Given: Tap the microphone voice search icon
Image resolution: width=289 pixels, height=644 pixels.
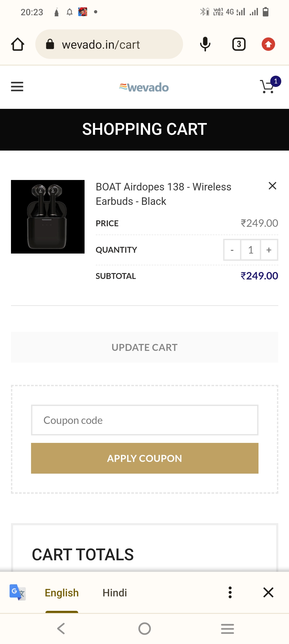Looking at the screenshot, I should pos(205,44).
